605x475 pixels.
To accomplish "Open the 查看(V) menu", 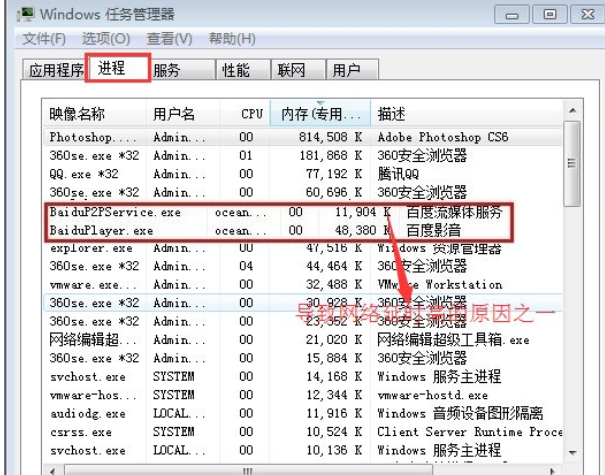I will click(x=169, y=39).
